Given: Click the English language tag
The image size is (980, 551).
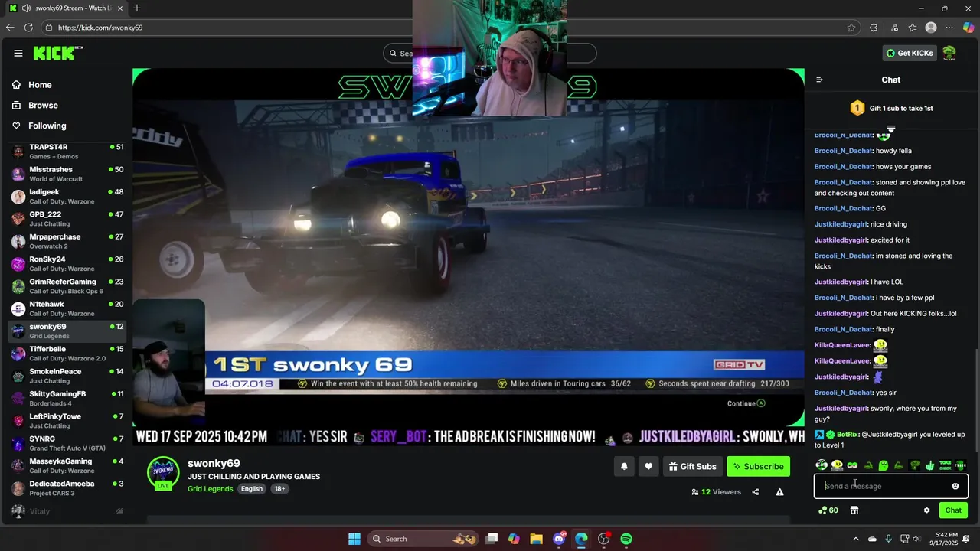Looking at the screenshot, I should pos(251,489).
